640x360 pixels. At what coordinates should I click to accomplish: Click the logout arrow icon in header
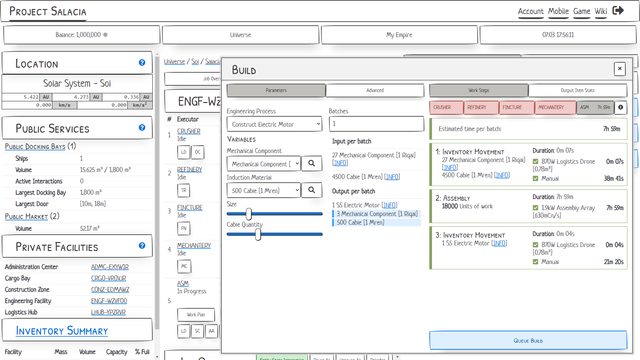click(618, 10)
